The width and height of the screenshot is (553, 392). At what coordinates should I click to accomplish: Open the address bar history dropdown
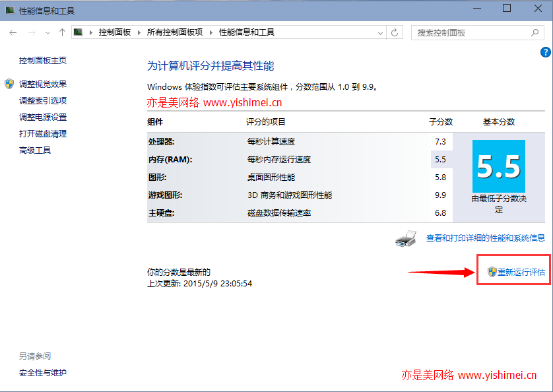(x=380, y=33)
